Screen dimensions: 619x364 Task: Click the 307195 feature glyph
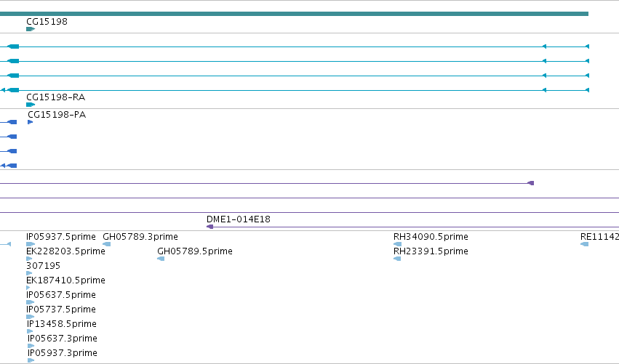tap(29, 273)
